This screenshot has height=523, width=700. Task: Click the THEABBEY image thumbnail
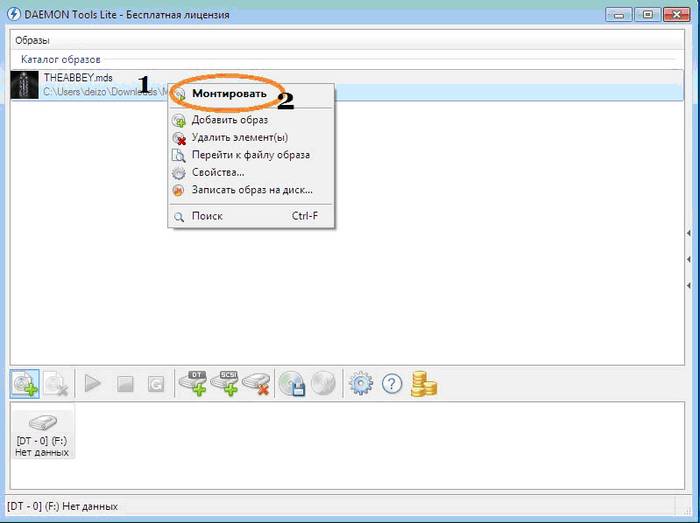[x=25, y=85]
